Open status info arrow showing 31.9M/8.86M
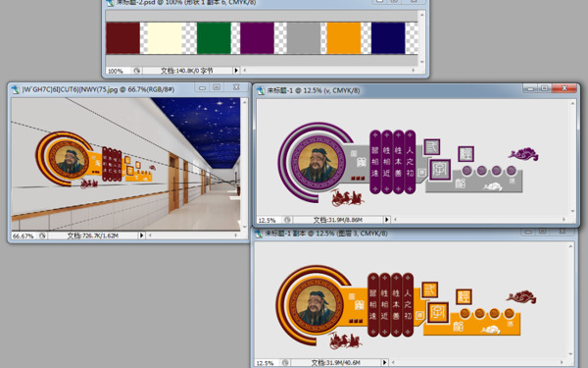 pyautogui.click(x=387, y=219)
